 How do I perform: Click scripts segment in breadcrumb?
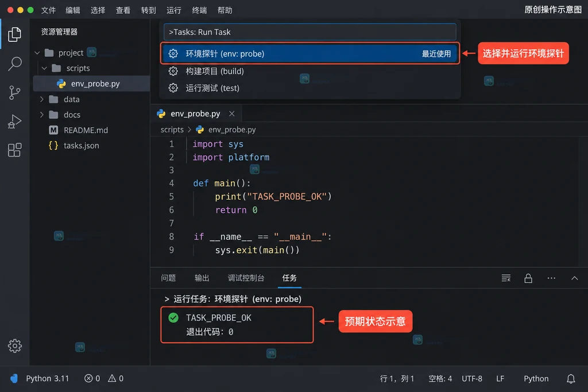pos(172,130)
